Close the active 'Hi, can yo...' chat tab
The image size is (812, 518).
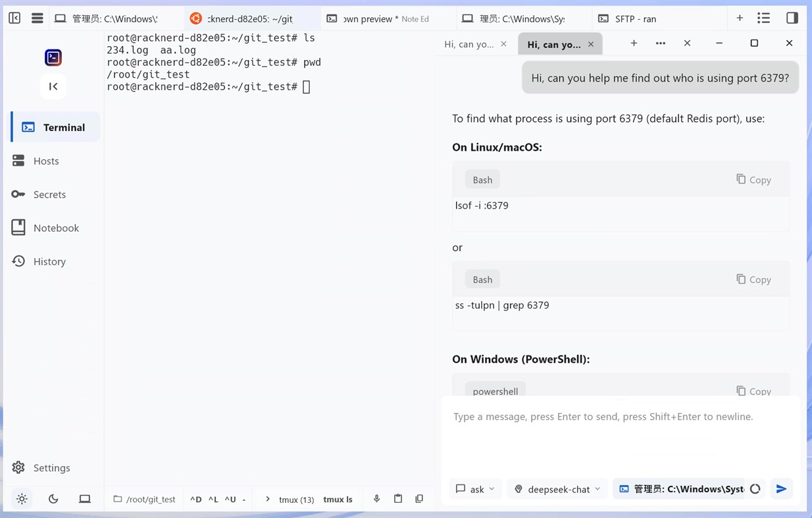[591, 44]
